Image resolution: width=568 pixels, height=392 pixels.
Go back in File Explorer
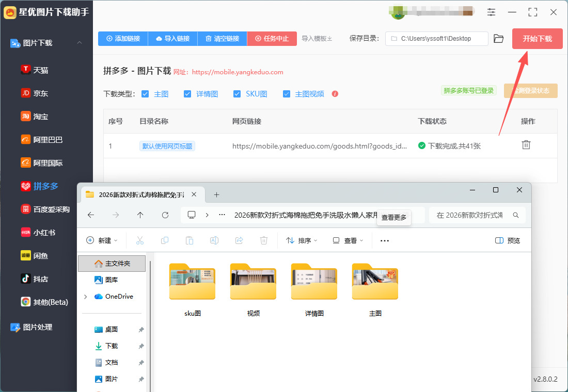[91, 215]
